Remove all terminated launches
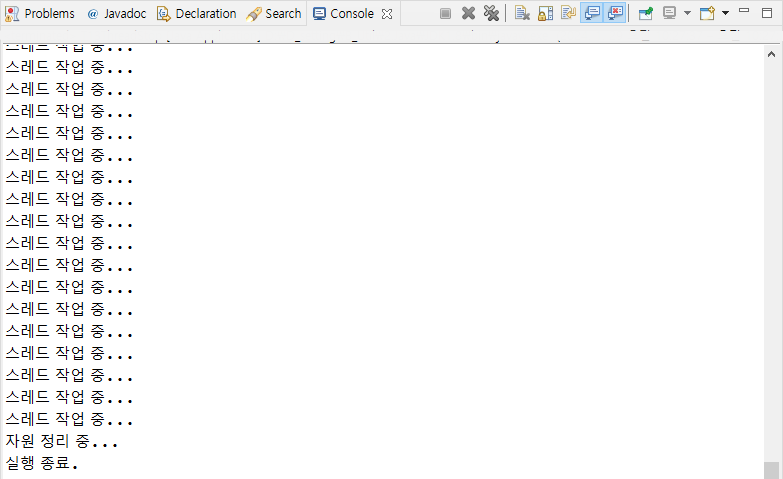783x479 pixels. click(491, 13)
